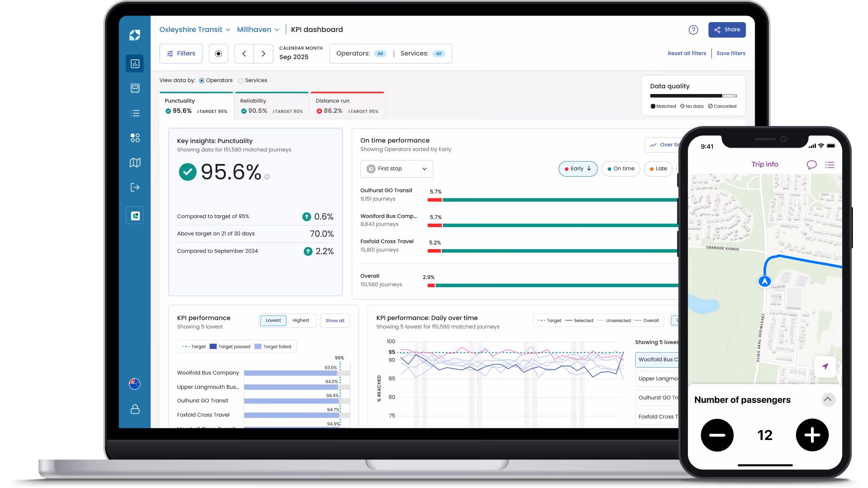The image size is (868, 488).
Task: Select the Operators radio button
Action: [202, 81]
